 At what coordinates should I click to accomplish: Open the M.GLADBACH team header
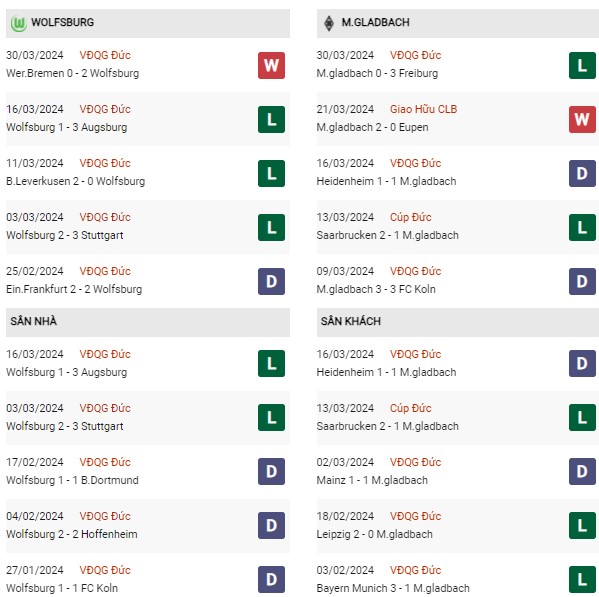click(x=458, y=23)
